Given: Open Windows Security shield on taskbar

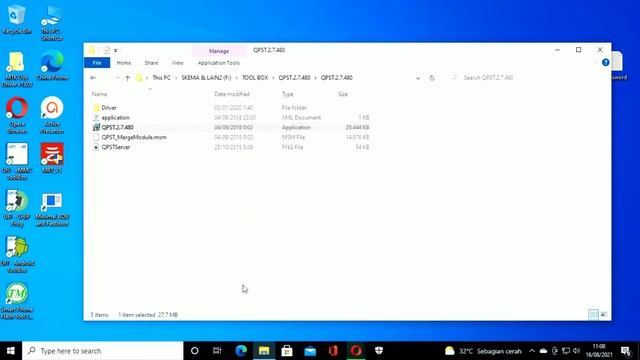Looking at the screenshot, I should coord(379,351).
